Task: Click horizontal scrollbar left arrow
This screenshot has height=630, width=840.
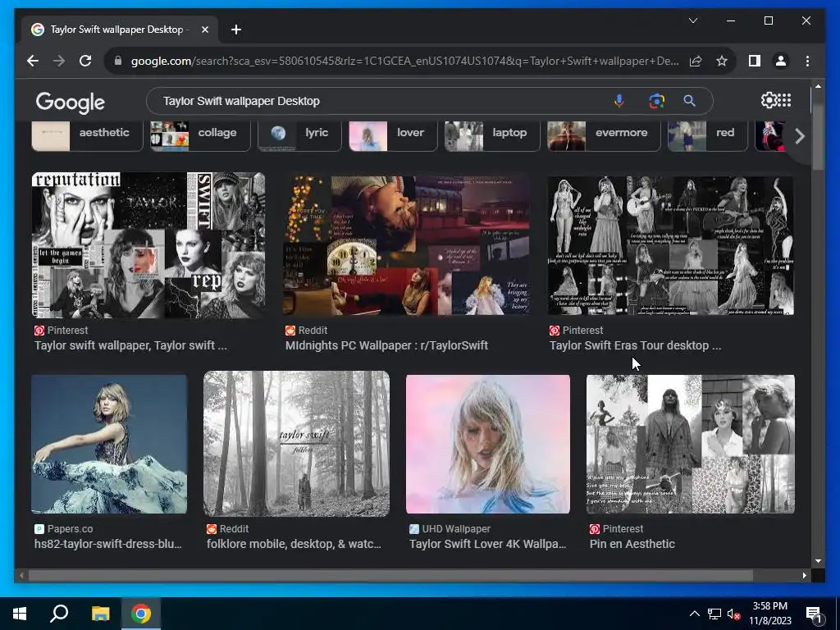Action: (x=21, y=575)
